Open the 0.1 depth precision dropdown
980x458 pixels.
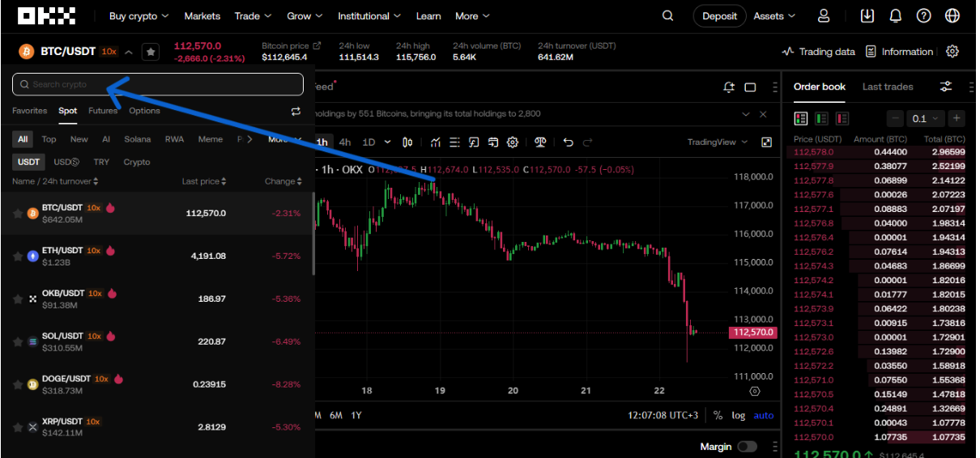click(x=926, y=118)
